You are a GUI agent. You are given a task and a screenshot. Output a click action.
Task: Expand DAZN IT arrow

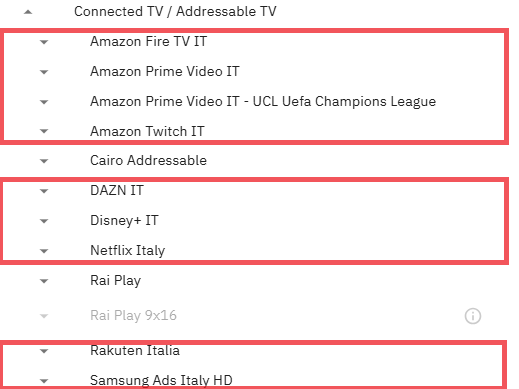click(x=44, y=191)
